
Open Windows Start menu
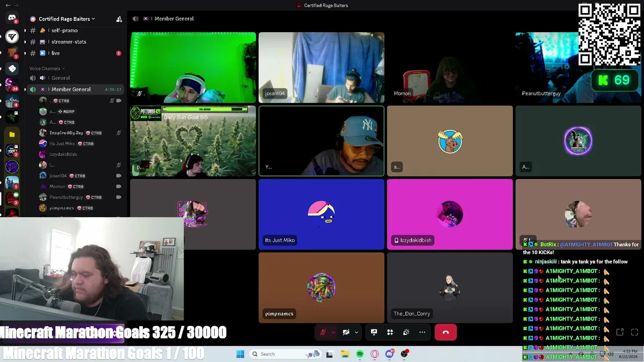click(x=240, y=354)
